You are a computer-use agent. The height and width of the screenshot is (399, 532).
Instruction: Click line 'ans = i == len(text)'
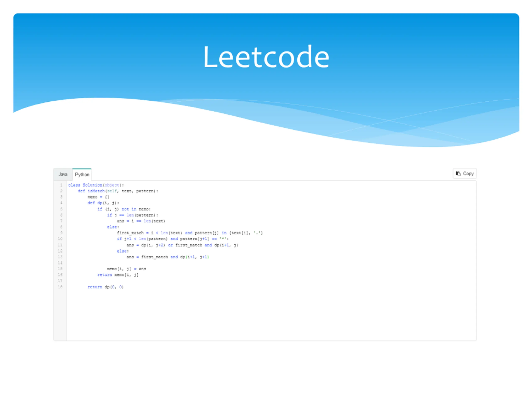click(141, 221)
